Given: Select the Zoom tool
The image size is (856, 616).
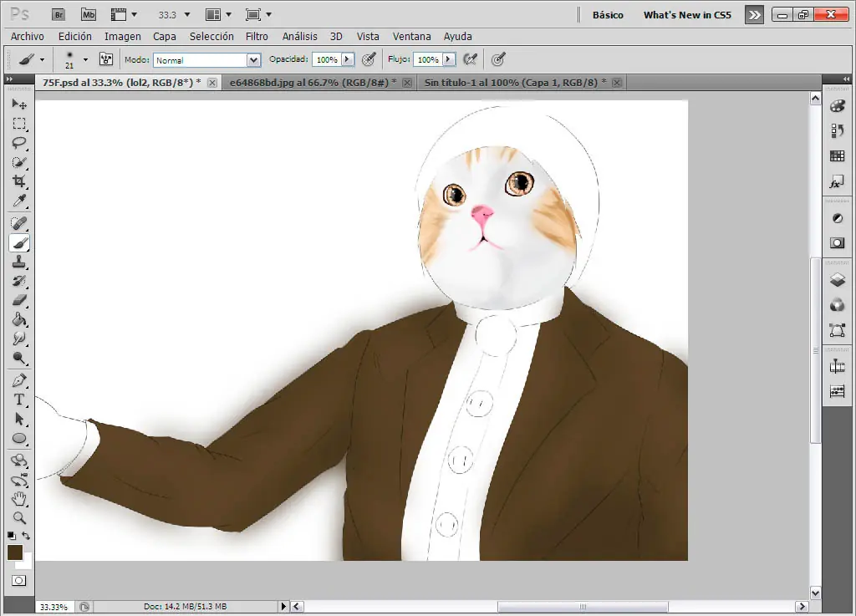Looking at the screenshot, I should pyautogui.click(x=19, y=517).
